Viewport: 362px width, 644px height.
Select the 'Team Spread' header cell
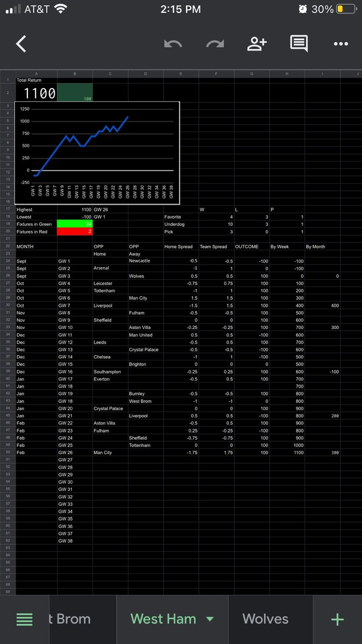click(x=216, y=247)
